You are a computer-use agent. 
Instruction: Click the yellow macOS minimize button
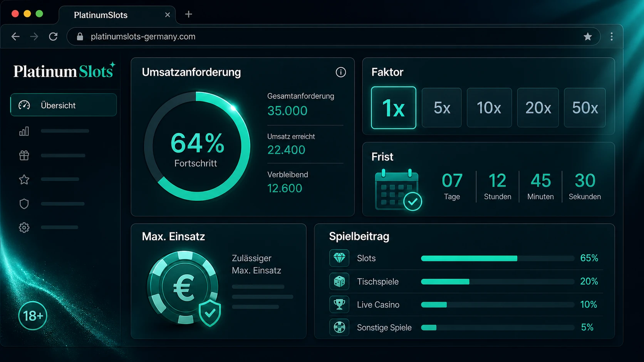click(x=27, y=14)
